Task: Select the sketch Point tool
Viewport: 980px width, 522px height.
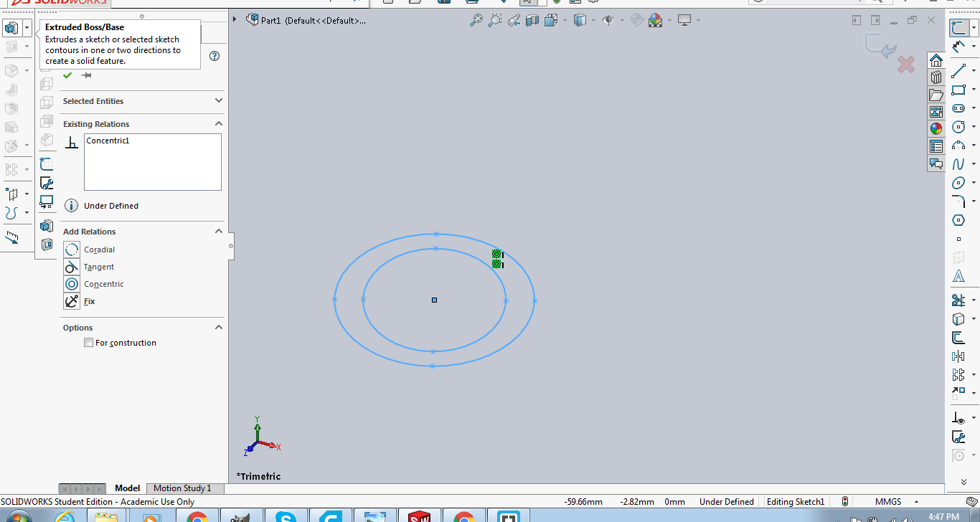Action: point(958,239)
